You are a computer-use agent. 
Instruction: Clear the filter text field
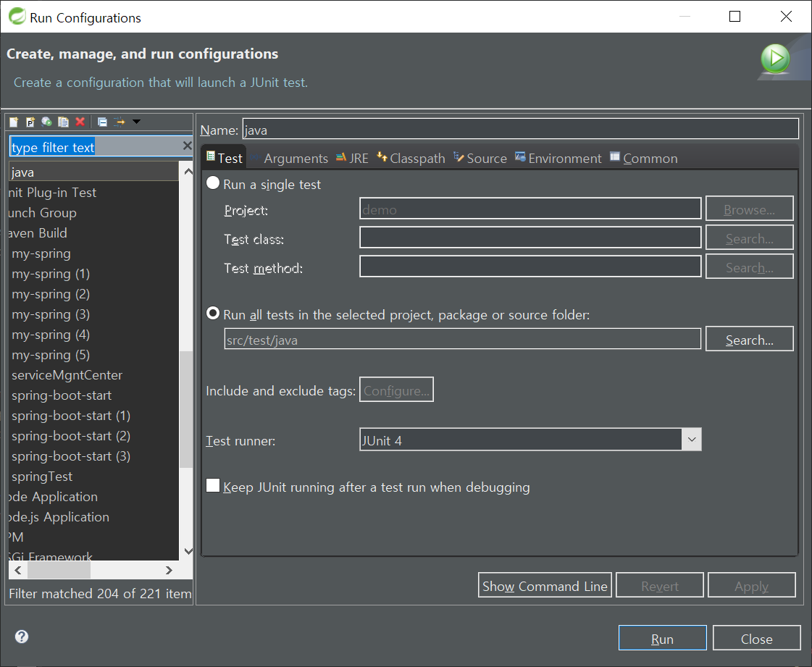187,146
